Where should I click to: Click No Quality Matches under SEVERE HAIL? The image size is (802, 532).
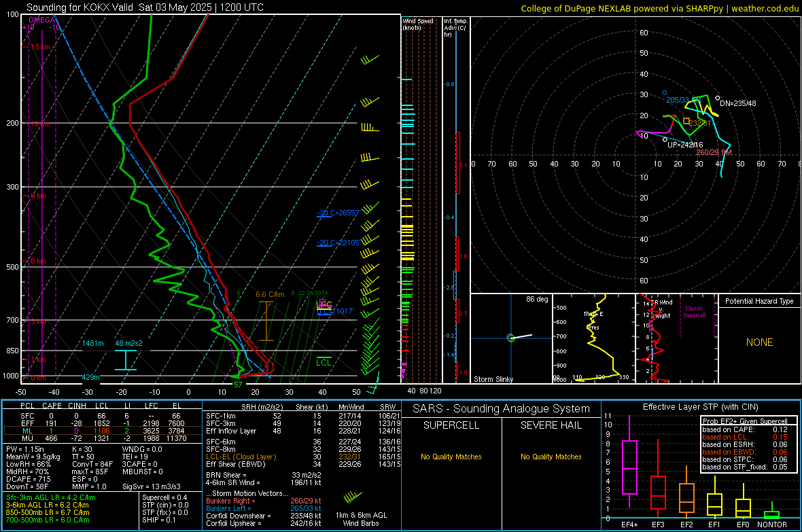pos(551,457)
